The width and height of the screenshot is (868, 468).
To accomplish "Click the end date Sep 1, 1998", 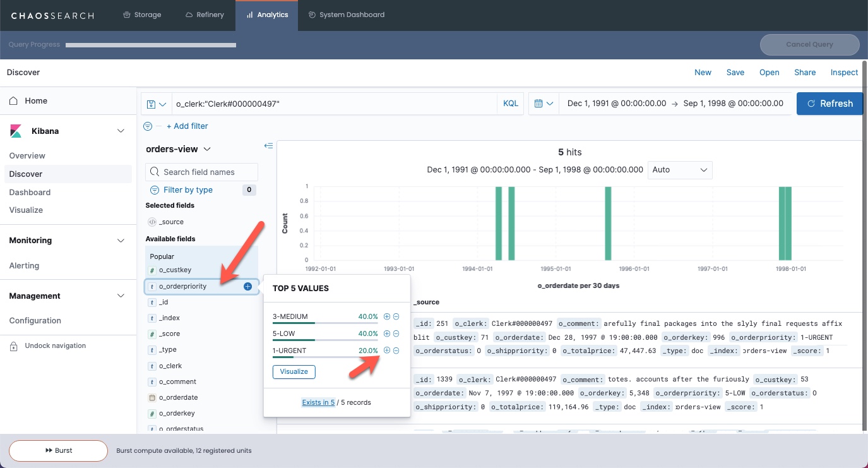I will [x=734, y=104].
